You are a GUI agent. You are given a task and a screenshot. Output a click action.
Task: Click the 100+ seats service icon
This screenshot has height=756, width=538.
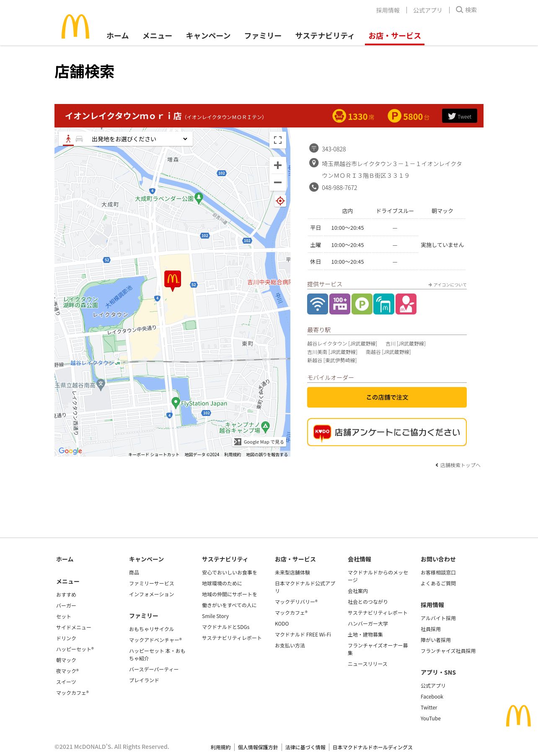(340, 304)
